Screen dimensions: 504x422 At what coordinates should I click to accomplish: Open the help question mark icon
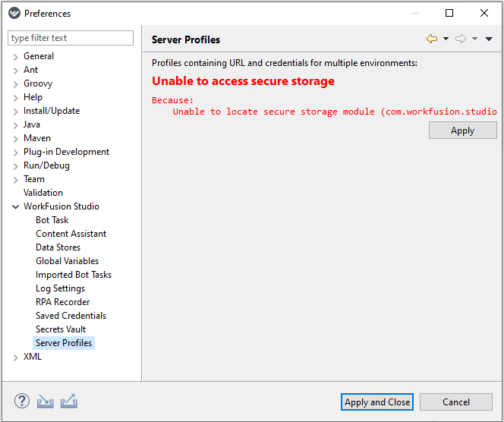(22, 401)
